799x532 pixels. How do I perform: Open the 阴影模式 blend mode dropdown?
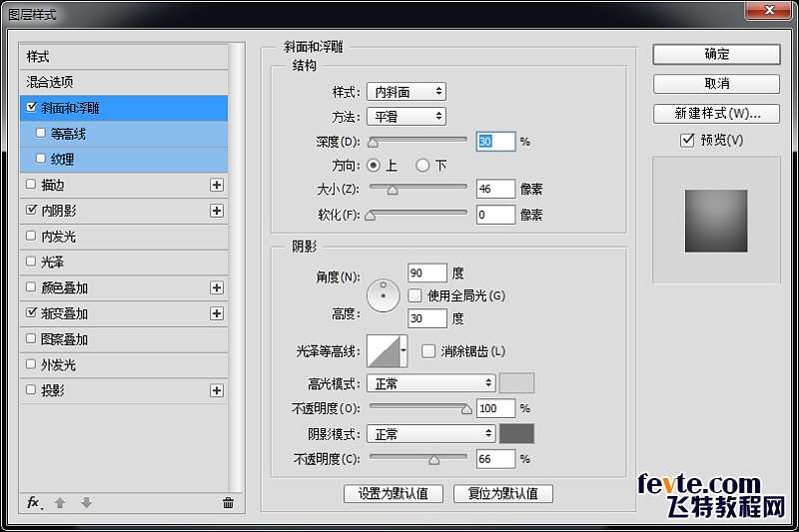pos(430,434)
